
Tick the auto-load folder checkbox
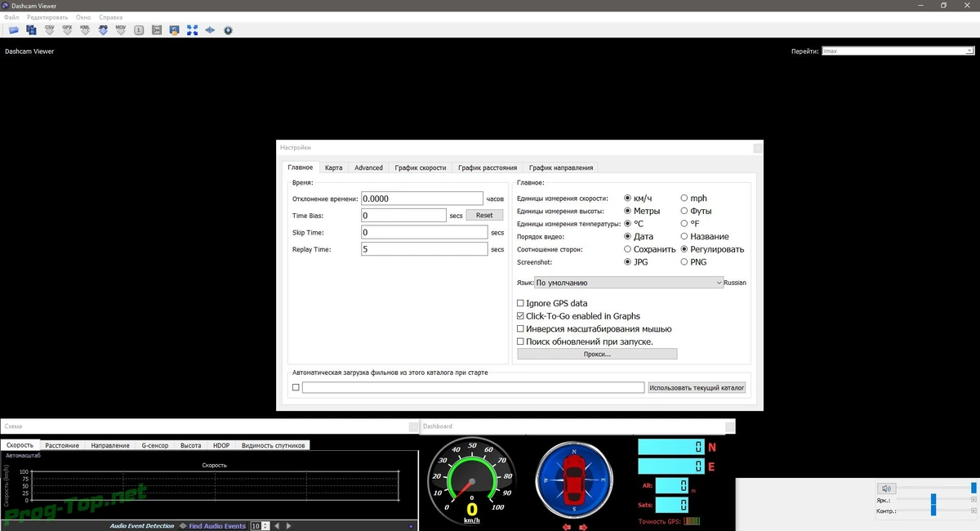[x=296, y=387]
